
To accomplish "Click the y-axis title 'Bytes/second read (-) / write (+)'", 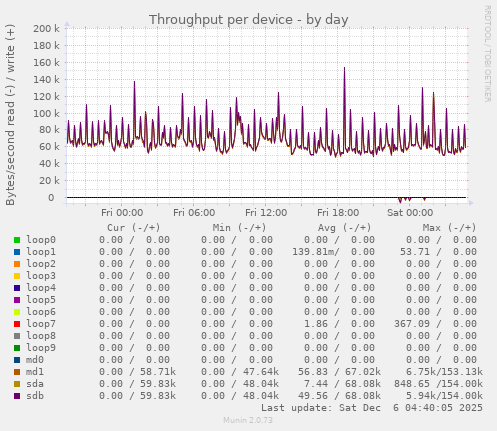I will pos(10,115).
